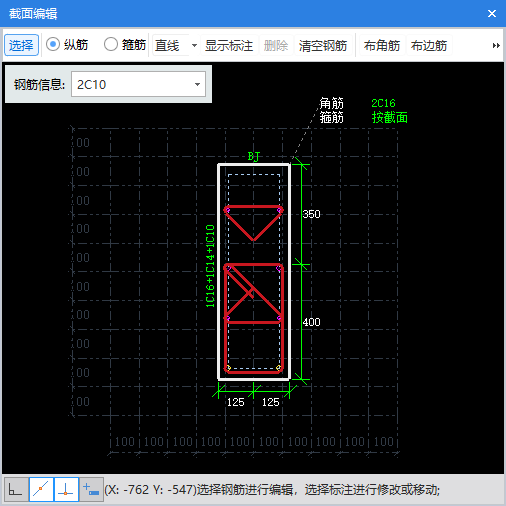The width and height of the screenshot is (506, 506).
Task: Click 清空钢筋 to clear rebar
Action: coord(323,45)
